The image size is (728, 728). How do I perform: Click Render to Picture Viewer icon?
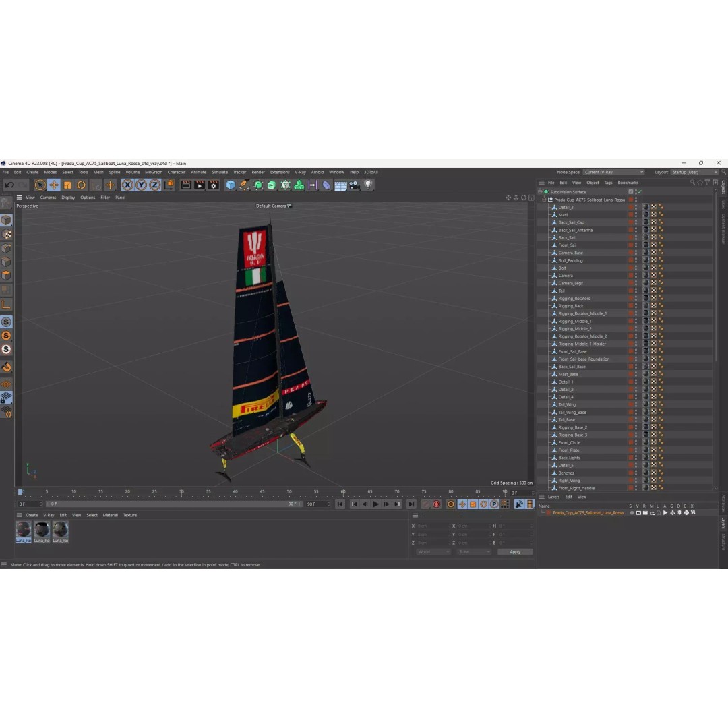point(200,185)
